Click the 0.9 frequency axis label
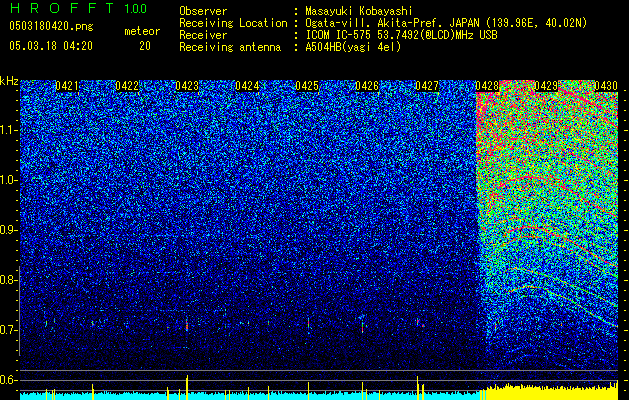Image resolution: width=629 pixels, height=400 pixels. click(9, 230)
